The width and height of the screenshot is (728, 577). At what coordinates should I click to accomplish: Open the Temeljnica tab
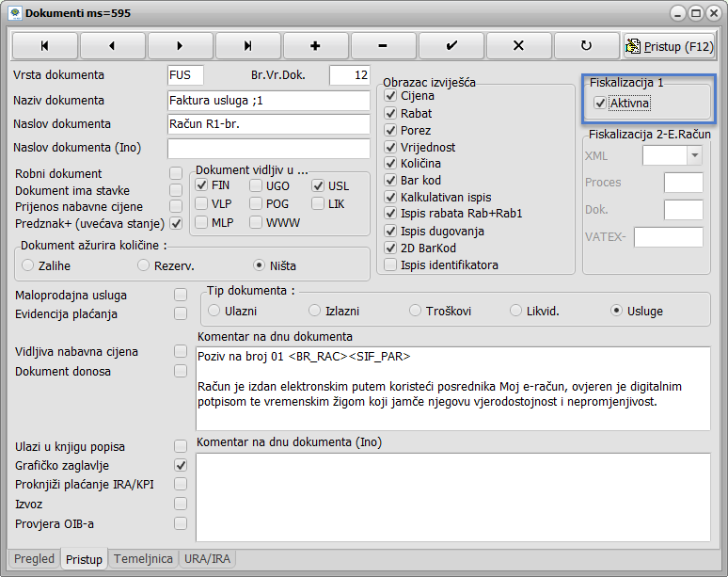pyautogui.click(x=143, y=559)
